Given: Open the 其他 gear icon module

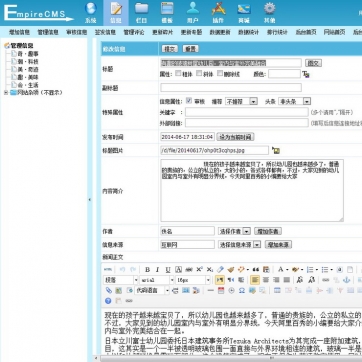Looking at the screenshot, I should 269,13.
